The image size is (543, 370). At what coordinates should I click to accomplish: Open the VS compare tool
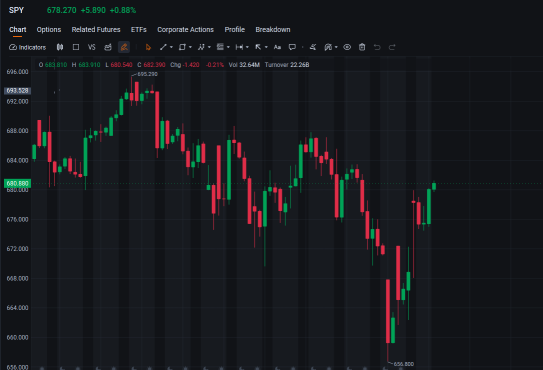(x=91, y=47)
